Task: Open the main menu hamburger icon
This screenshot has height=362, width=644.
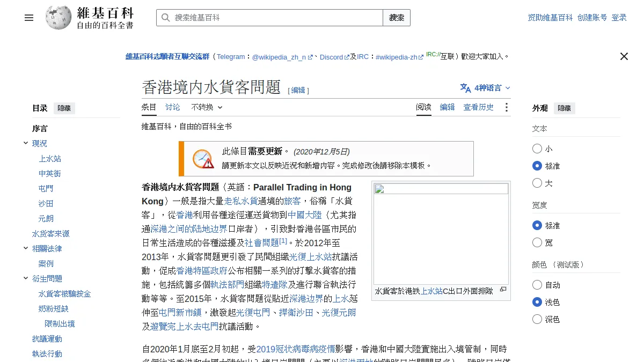Action: pyautogui.click(x=29, y=18)
